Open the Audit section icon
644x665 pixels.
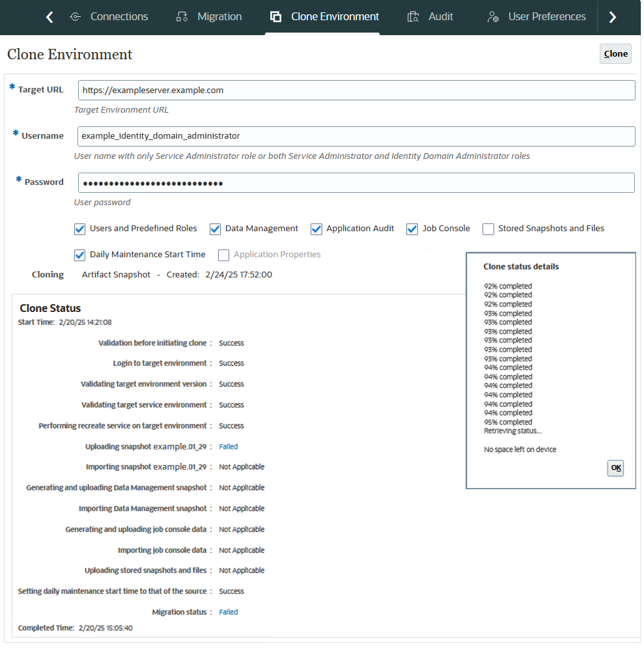(412, 16)
